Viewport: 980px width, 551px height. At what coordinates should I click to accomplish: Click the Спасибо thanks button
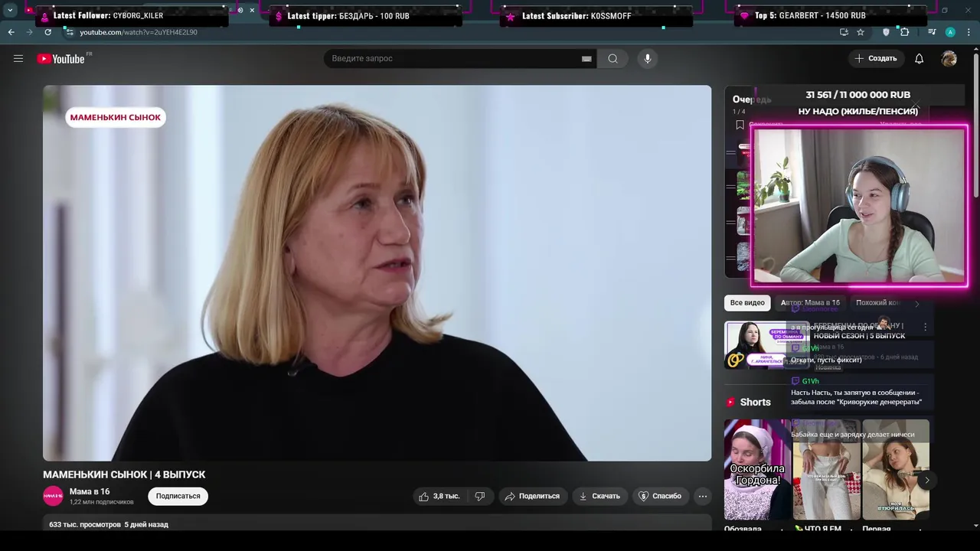tap(660, 496)
